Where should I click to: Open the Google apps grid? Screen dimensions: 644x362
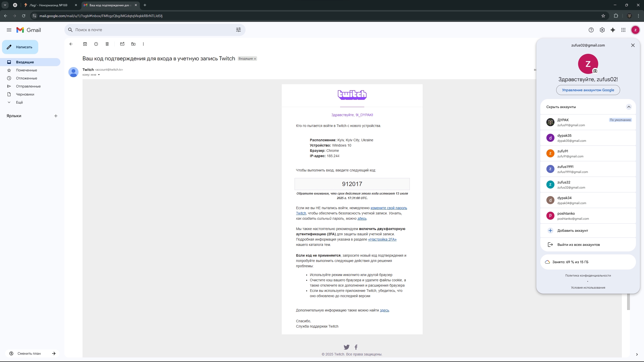[623, 30]
